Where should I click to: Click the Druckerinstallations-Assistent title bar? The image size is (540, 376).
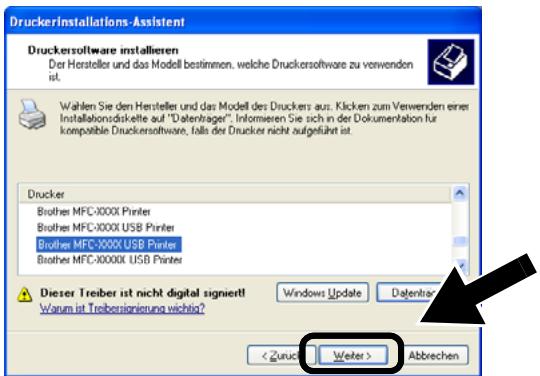(x=243, y=21)
